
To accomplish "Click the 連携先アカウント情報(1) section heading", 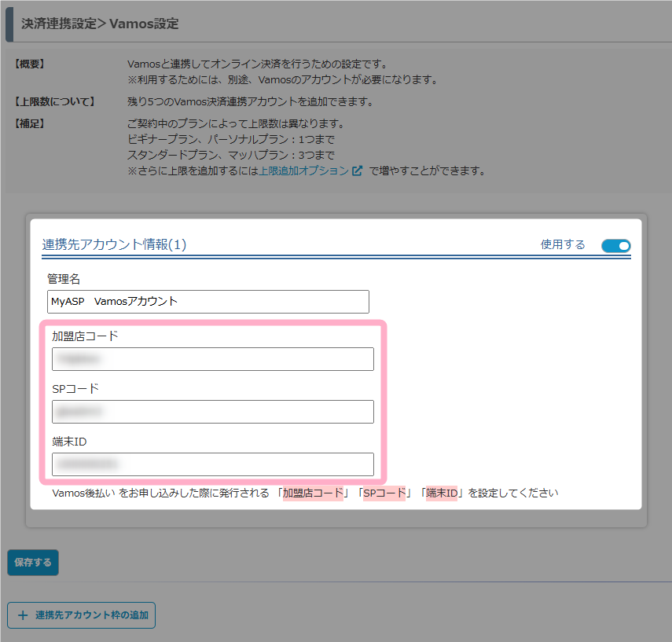I will [114, 244].
